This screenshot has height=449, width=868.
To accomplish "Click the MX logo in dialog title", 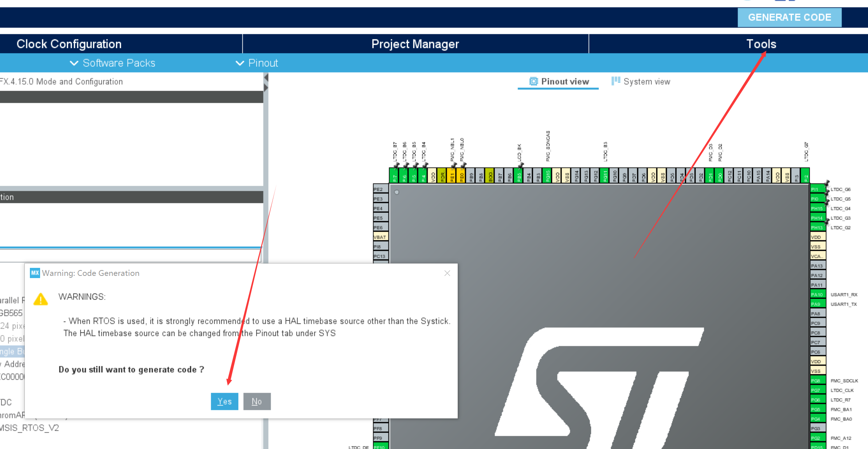I will 35,273.
